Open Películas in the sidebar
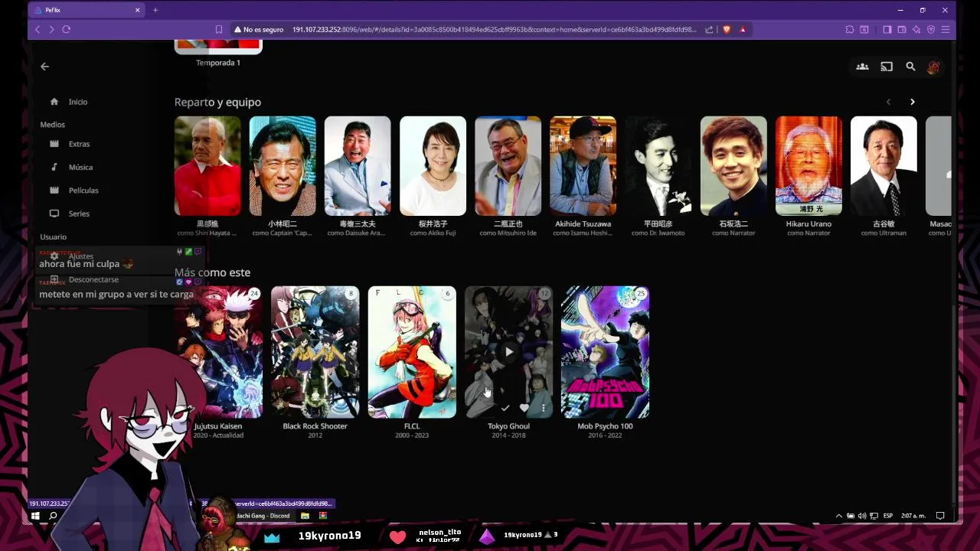Viewport: 980px width, 551px height. click(83, 190)
